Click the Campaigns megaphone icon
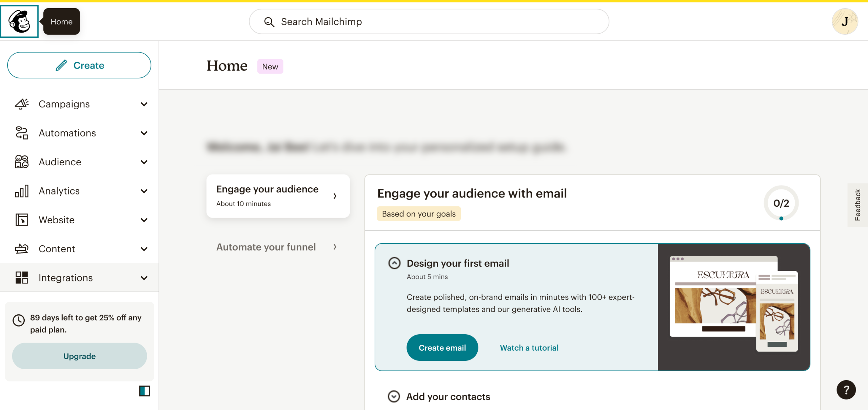868x410 pixels. pyautogui.click(x=22, y=104)
